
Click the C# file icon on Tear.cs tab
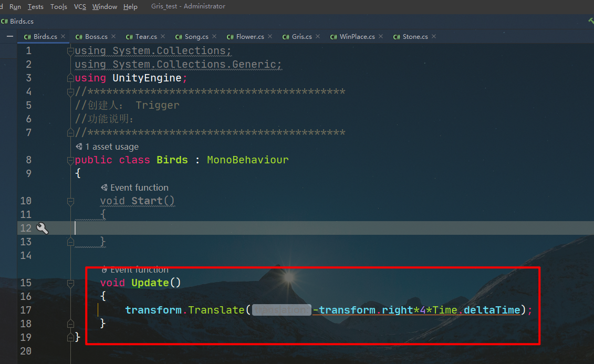coord(129,37)
